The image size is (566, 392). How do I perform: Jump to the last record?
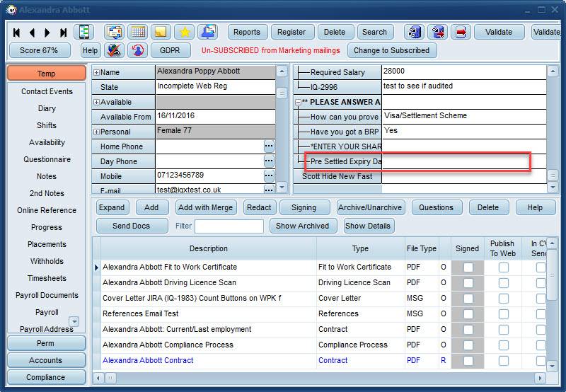point(63,33)
